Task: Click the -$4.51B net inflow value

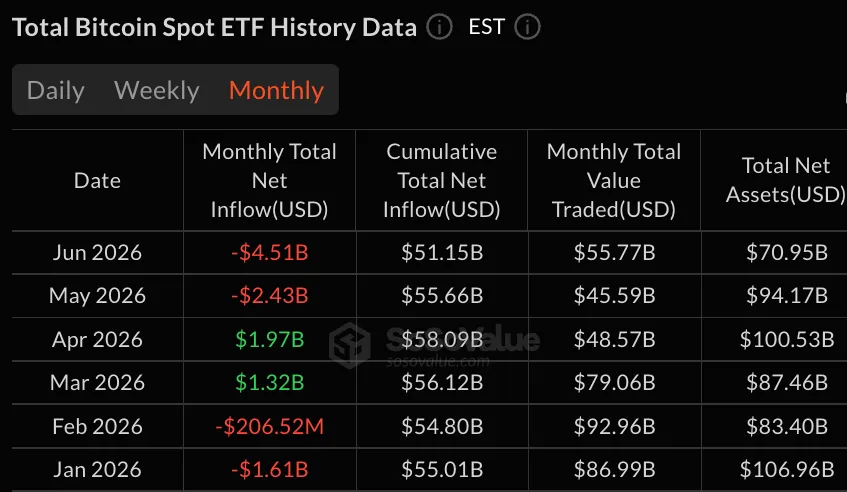Action: (x=270, y=252)
